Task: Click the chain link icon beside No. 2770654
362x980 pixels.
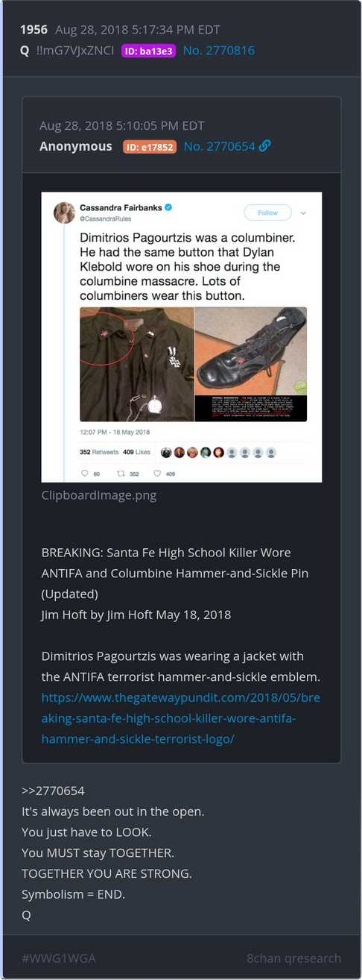Action: pos(265,146)
